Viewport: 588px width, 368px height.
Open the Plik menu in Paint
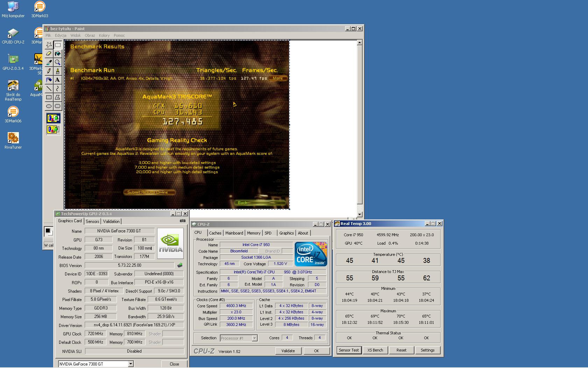(x=48, y=35)
